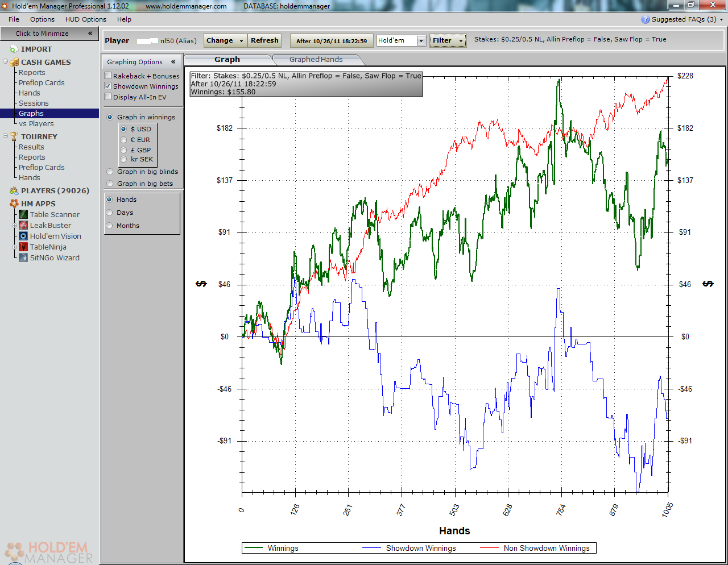728x565 pixels.
Task: Open the HUD Options menu
Action: (x=86, y=19)
